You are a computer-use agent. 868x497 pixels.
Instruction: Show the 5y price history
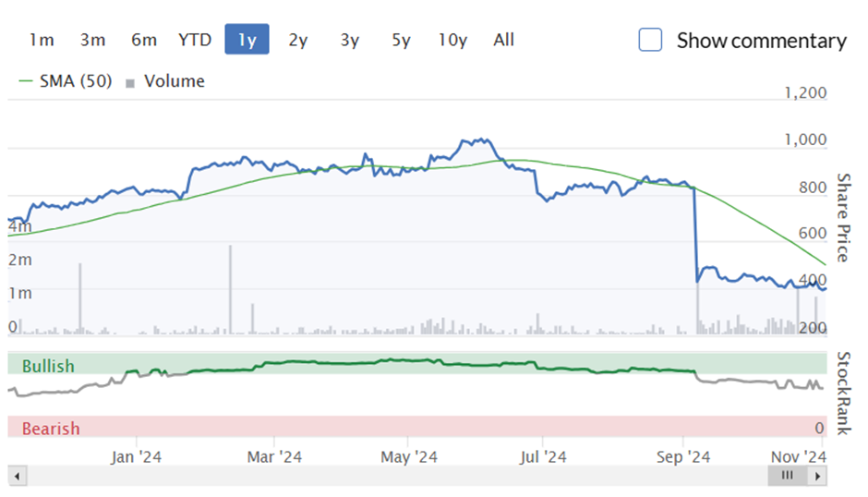tap(401, 40)
